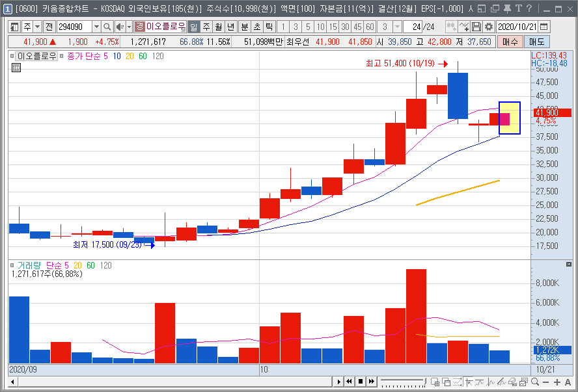Click the candle count input field 24
The width and height of the screenshot is (578, 392).
tap(413, 27)
